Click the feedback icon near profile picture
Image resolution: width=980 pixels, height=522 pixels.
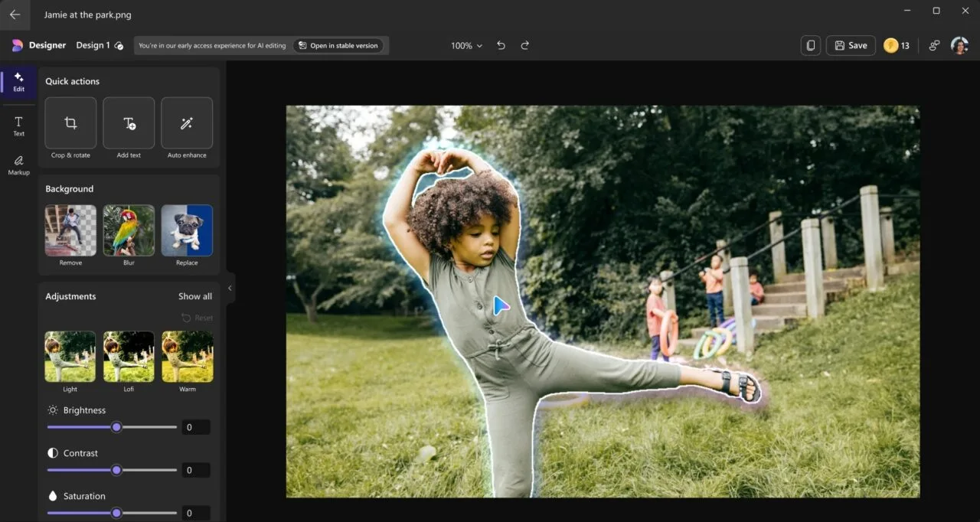point(933,45)
